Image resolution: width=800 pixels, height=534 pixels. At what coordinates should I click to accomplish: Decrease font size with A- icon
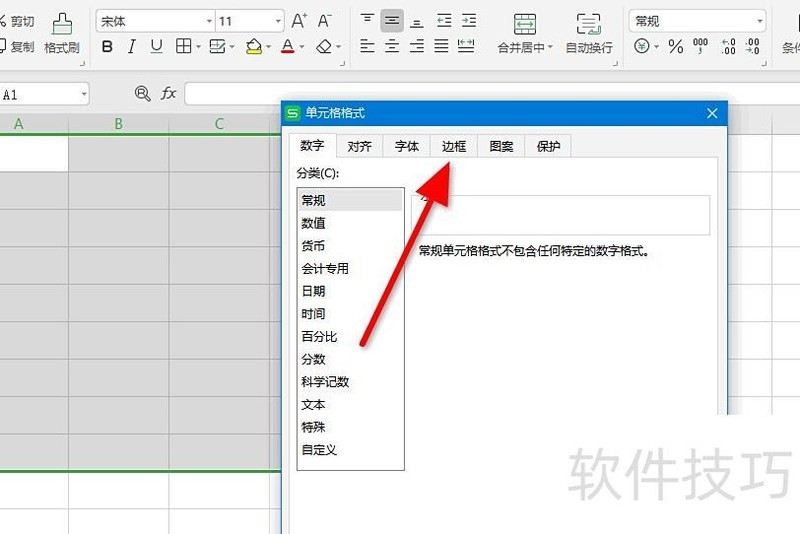[x=324, y=21]
